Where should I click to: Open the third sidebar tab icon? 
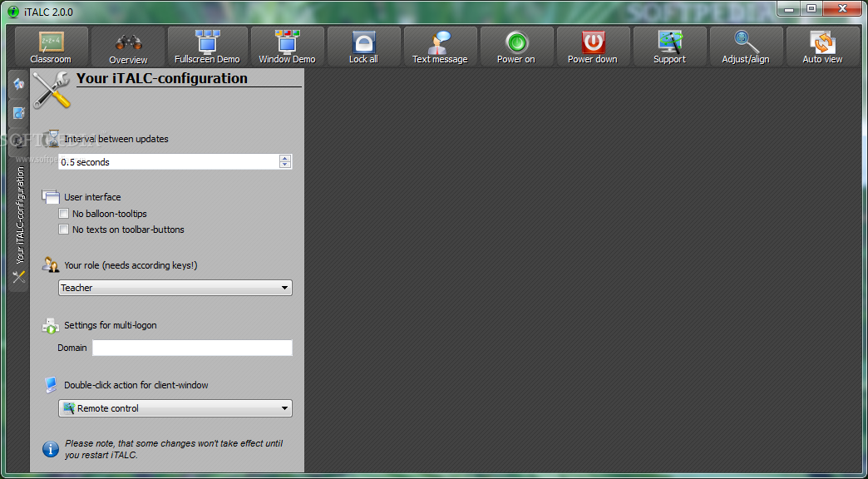click(19, 141)
